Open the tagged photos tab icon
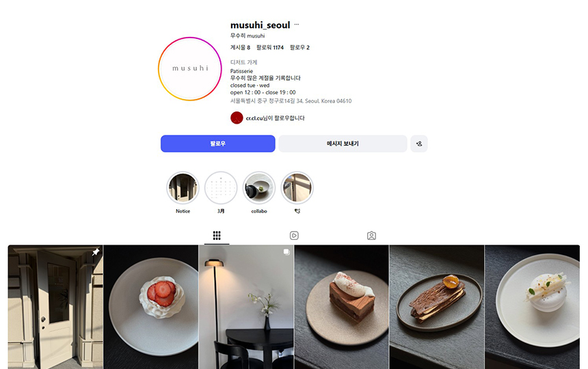The image size is (588, 369). pyautogui.click(x=371, y=236)
